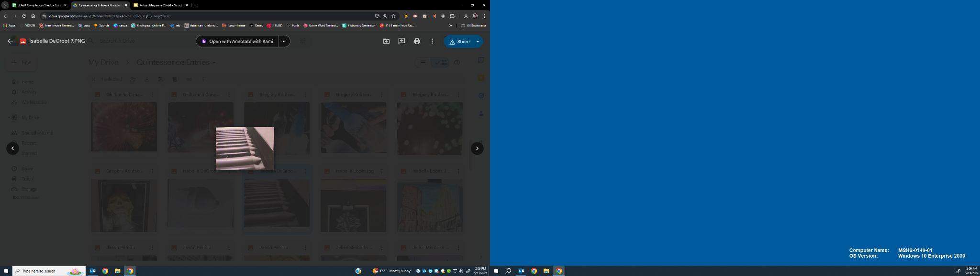
Task: Open Outlook on the right monitor taskbar
Action: pyautogui.click(x=522, y=271)
